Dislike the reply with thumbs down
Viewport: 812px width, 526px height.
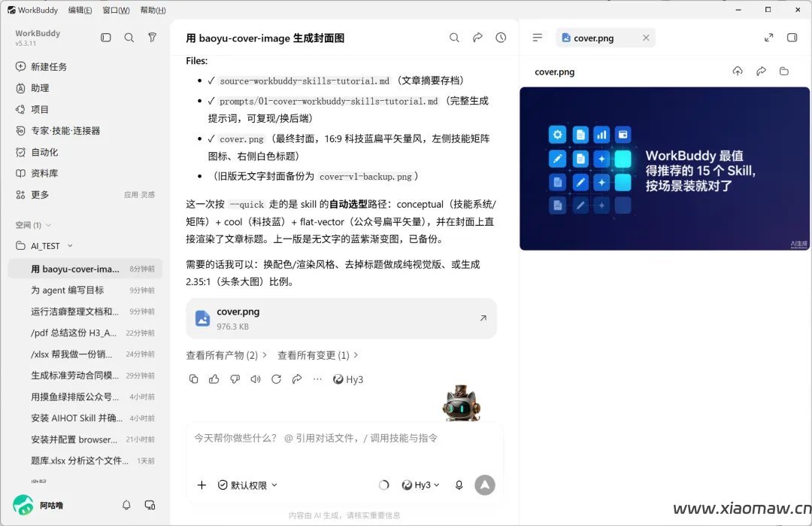coord(235,379)
